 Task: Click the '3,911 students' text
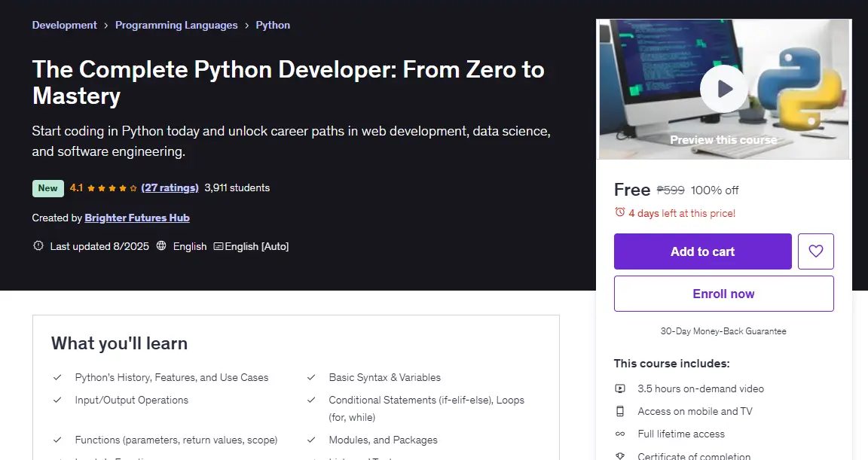[237, 188]
